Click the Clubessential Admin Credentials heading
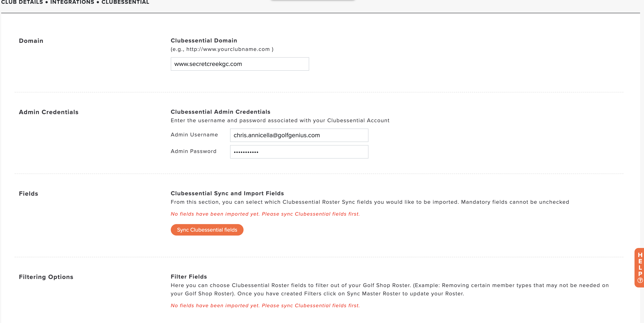Screen dimensions: 644x323 [x=221, y=112]
